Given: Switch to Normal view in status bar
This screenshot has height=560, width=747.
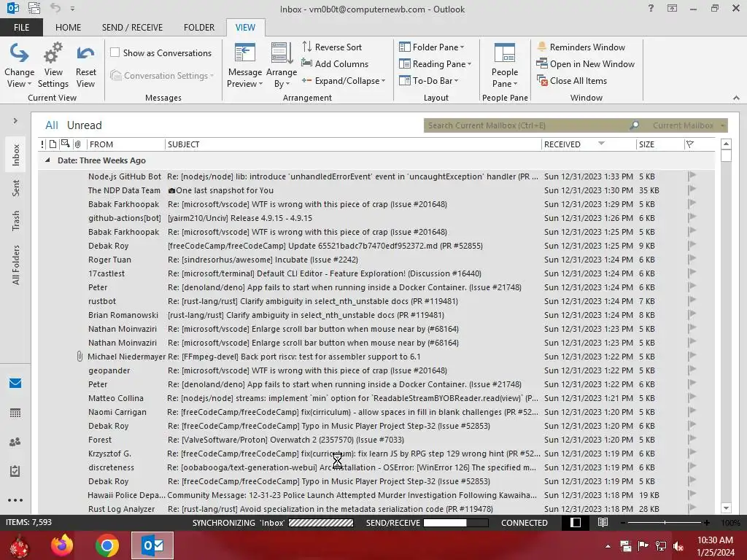Looking at the screenshot, I should click(576, 522).
